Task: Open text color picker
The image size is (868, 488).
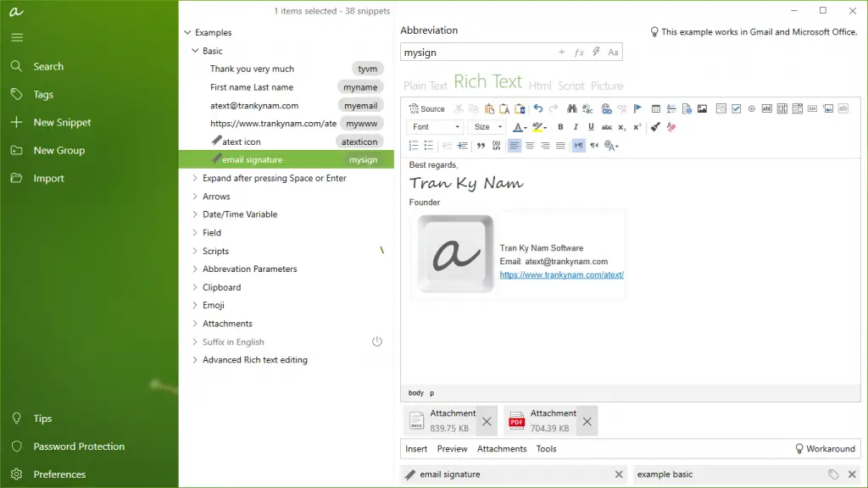Action: click(x=520, y=127)
